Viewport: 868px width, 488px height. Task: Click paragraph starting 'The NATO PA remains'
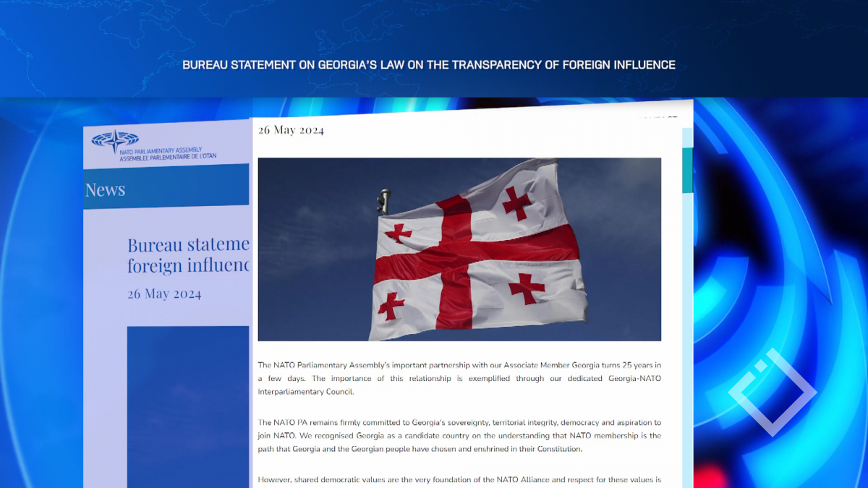[459, 435]
